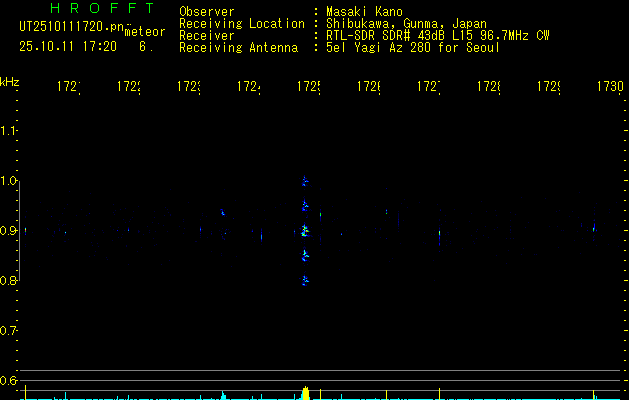Click the yellow peak in bottom intensity graph

306,393
